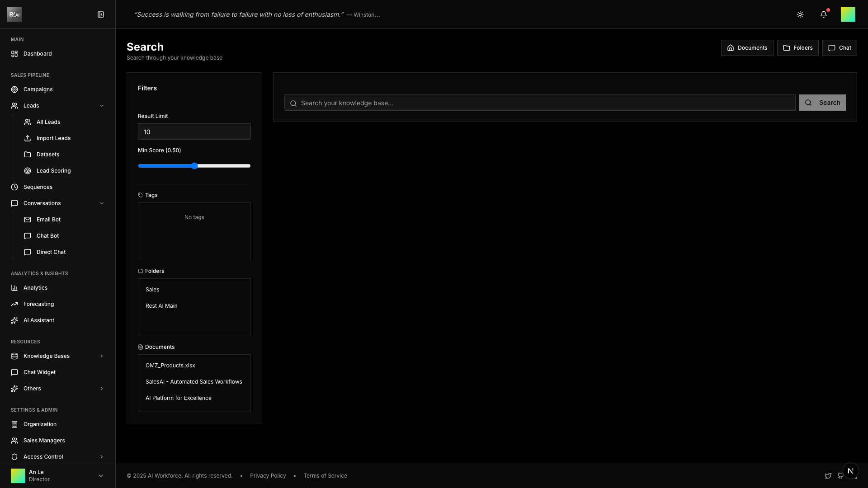The height and width of the screenshot is (488, 868).
Task: Expand Knowledge Bases submenu
Action: pos(101,356)
